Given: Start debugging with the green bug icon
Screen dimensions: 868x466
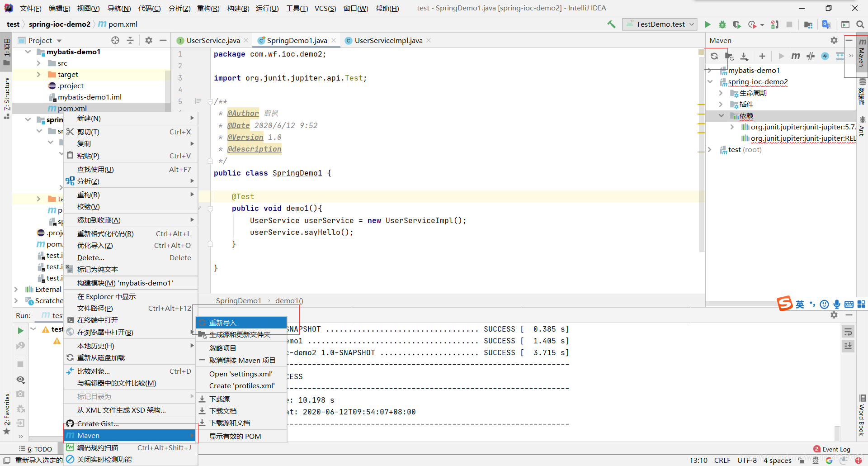Looking at the screenshot, I should pos(722,24).
